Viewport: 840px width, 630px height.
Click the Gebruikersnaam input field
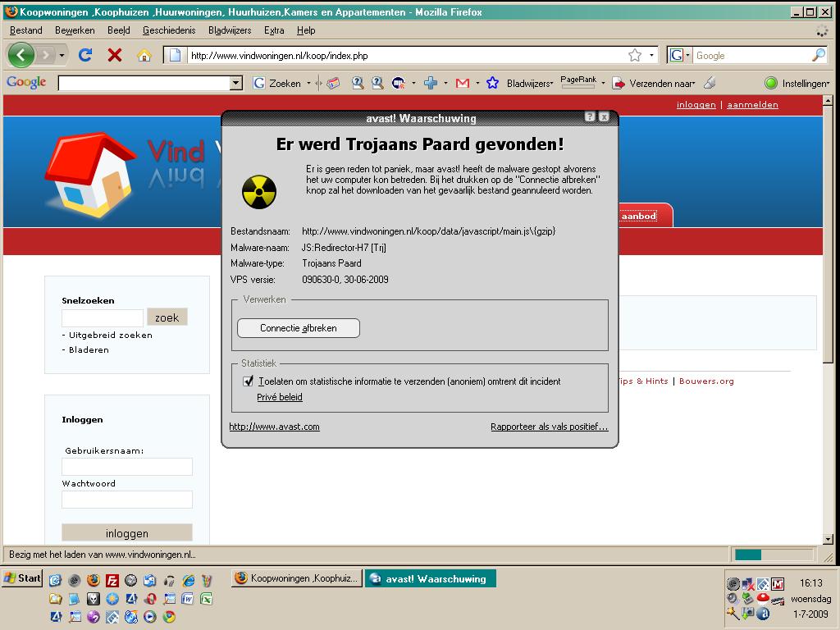point(127,467)
